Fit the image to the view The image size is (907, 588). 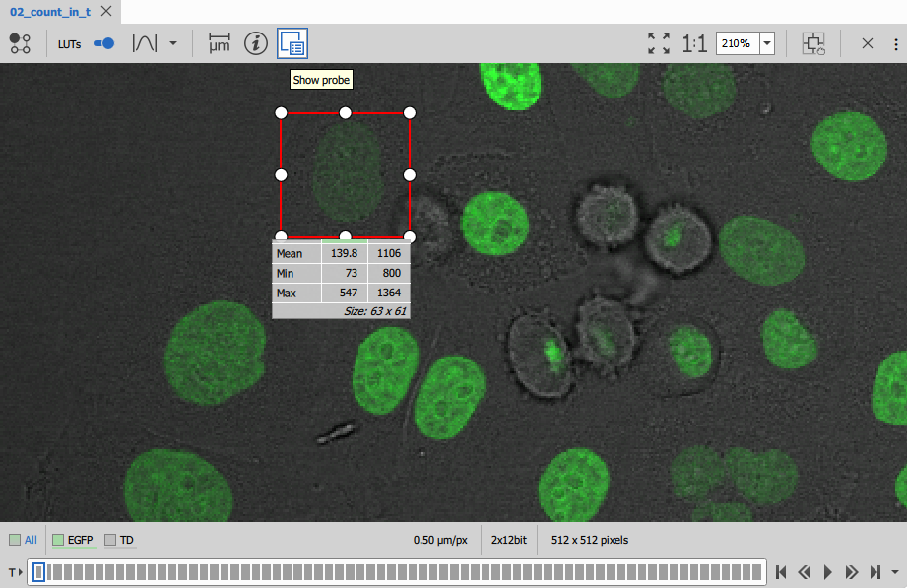658,43
